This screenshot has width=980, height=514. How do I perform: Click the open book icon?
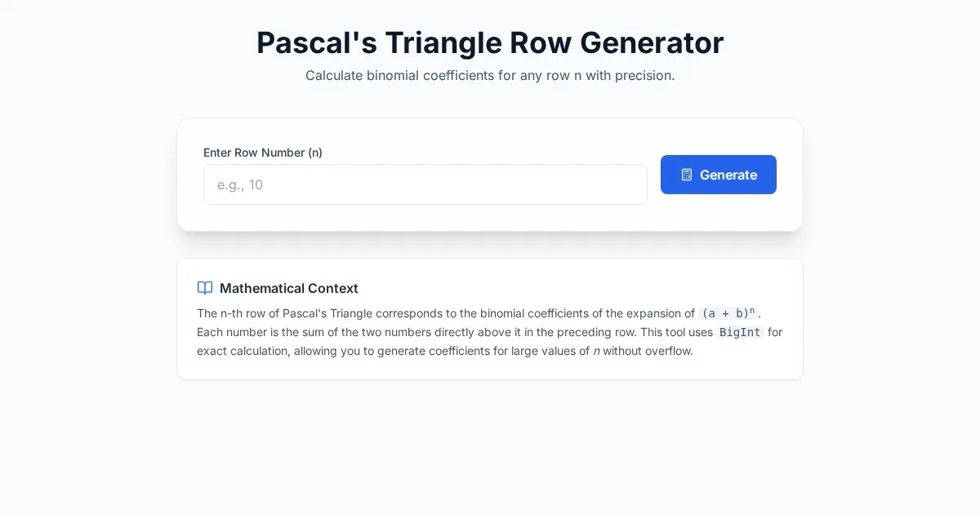click(x=205, y=288)
